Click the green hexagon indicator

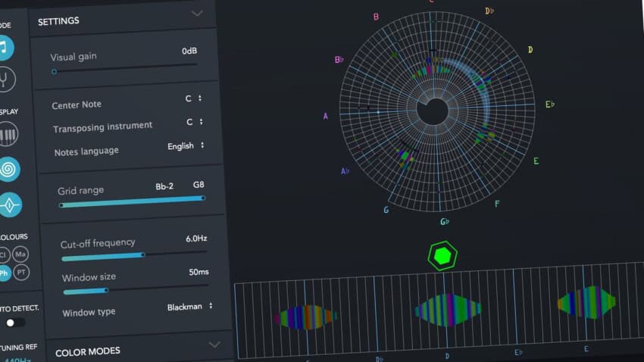442,256
